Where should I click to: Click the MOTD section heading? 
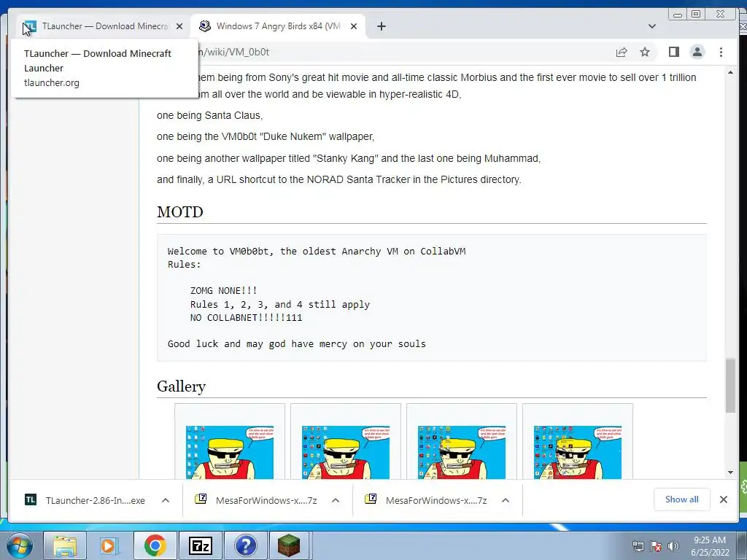tap(180, 212)
